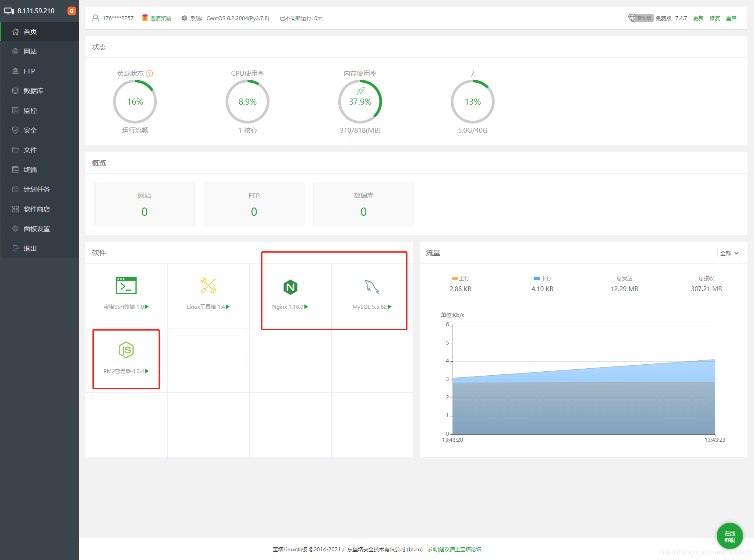Viewport: 754px width, 560px height.
Task: Click the play arrow beside MySQL 5.5.62
Action: [x=389, y=307]
